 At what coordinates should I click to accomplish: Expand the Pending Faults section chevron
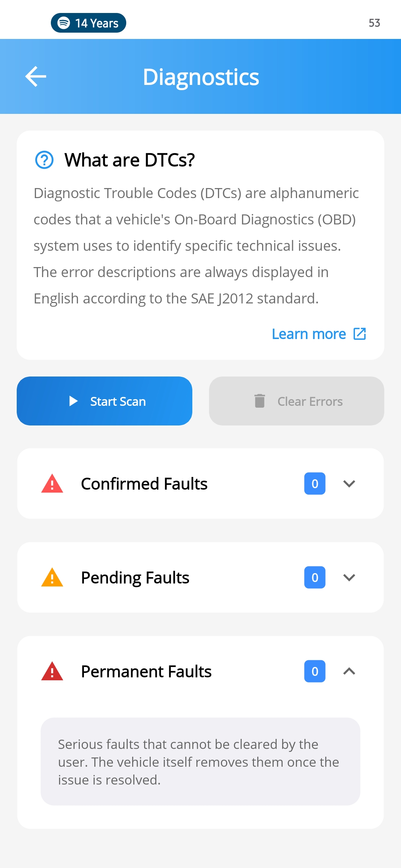click(349, 578)
